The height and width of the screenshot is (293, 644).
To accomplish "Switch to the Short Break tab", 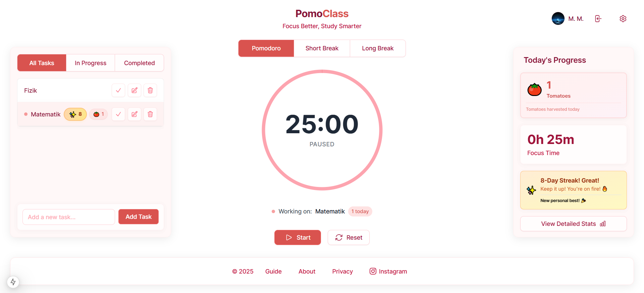I will 322,48.
